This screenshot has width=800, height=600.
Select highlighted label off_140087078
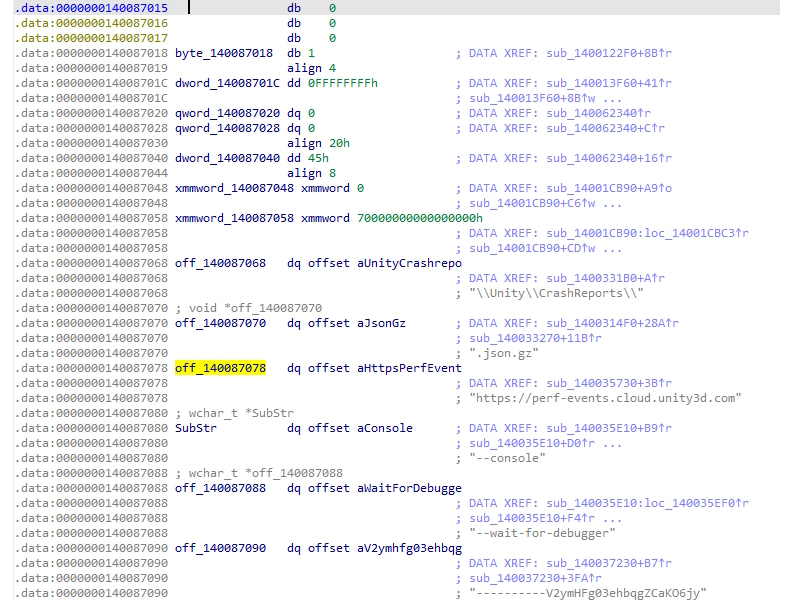coord(220,368)
